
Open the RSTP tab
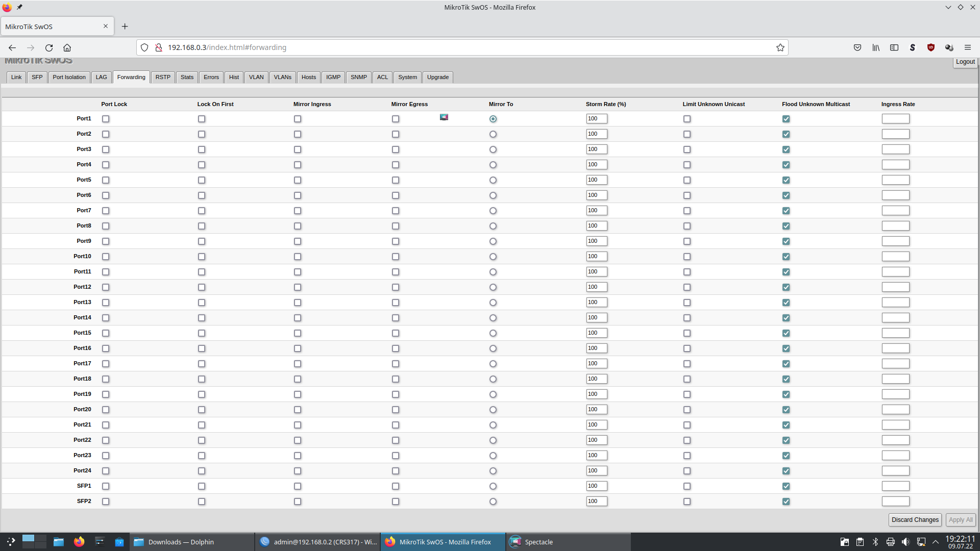163,77
